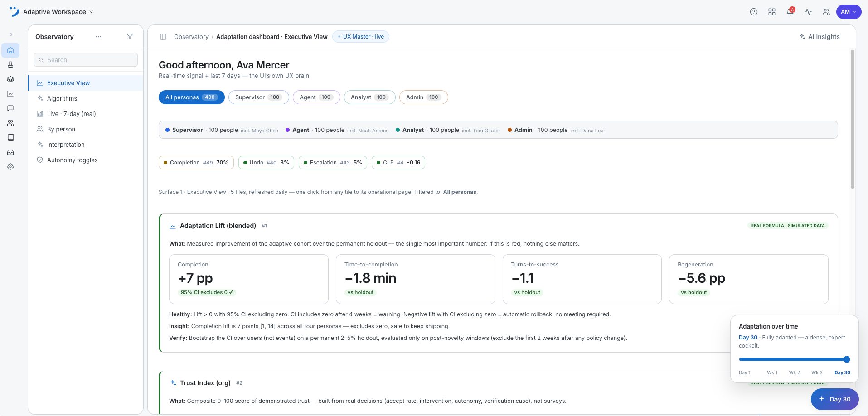Screen dimensions: 868x416
Task: Open the AM account avatar menu
Action: pos(849,12)
